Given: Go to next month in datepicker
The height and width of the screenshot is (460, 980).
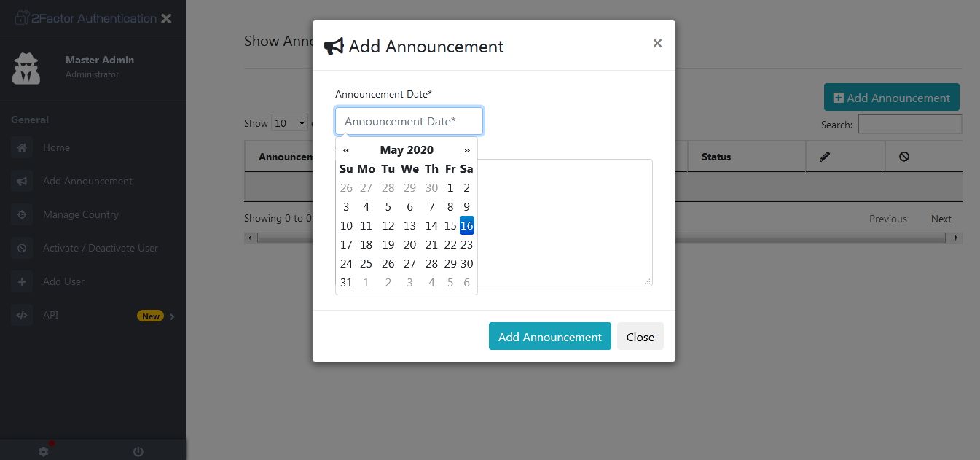Looking at the screenshot, I should tap(466, 150).
